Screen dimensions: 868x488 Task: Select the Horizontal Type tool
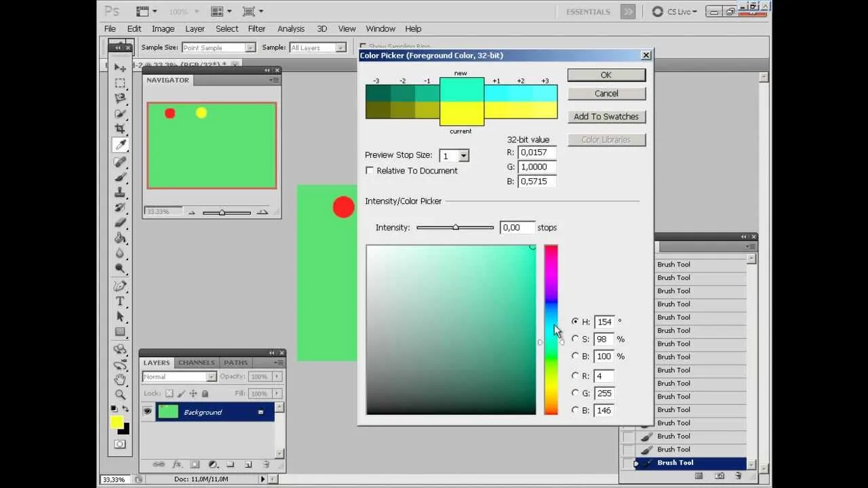point(120,301)
